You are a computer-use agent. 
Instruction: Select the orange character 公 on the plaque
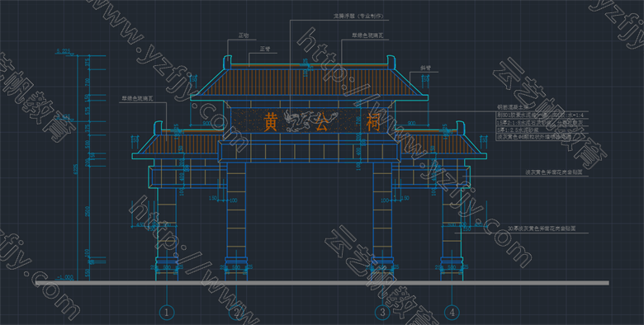322,122
